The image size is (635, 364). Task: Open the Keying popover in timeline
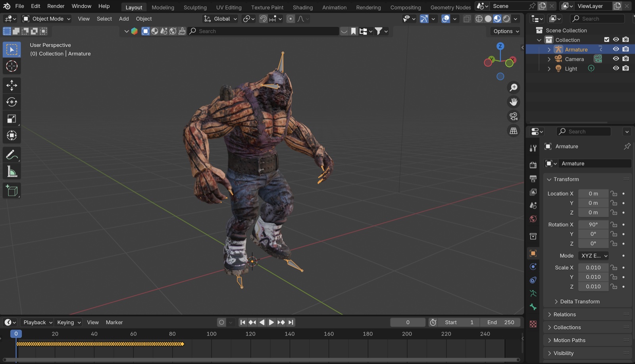point(69,322)
